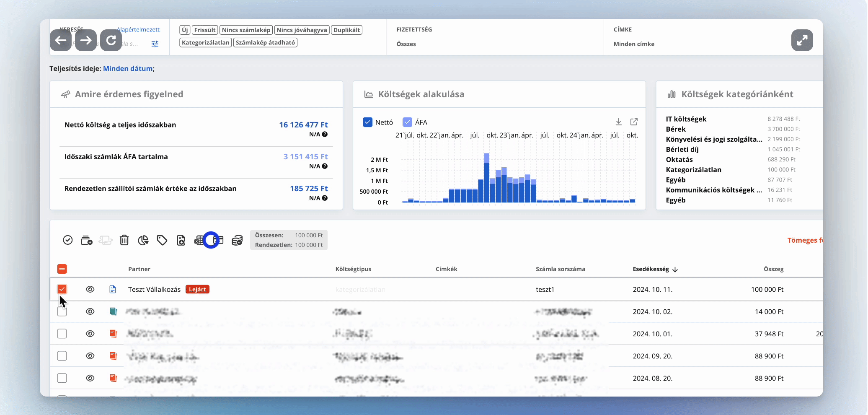The image size is (868, 415).
Task: Click the card/wallet toolbar icon
Action: tap(218, 240)
